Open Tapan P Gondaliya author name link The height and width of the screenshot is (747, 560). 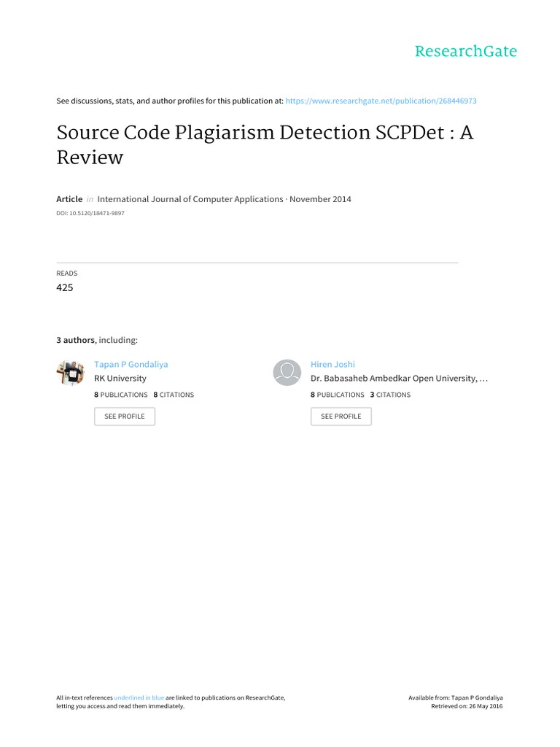click(131, 364)
